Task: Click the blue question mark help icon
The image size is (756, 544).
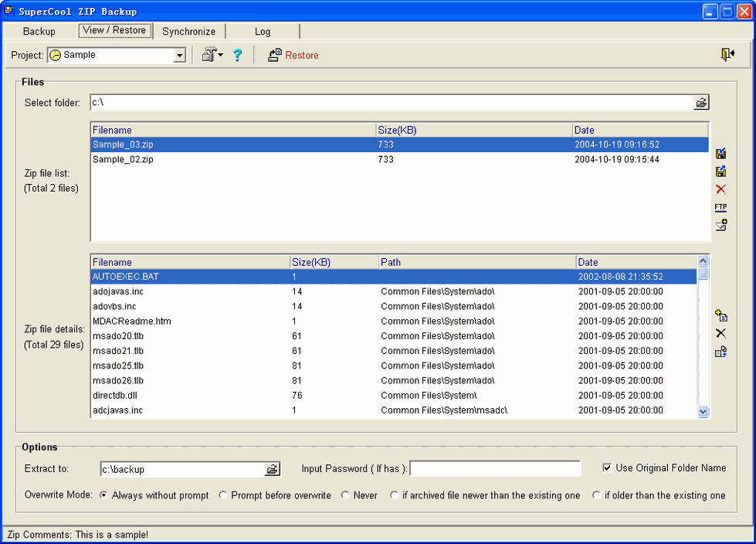Action: (238, 55)
